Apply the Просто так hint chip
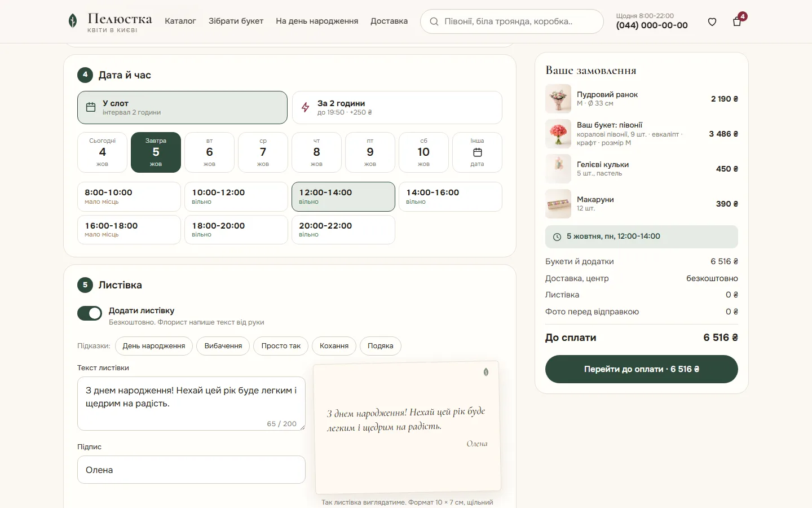 [x=281, y=346]
